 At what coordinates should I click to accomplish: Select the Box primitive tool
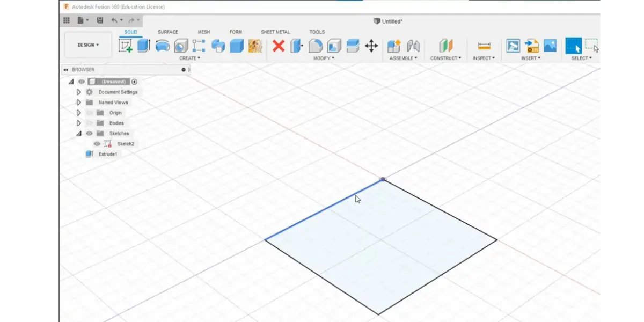tap(237, 46)
